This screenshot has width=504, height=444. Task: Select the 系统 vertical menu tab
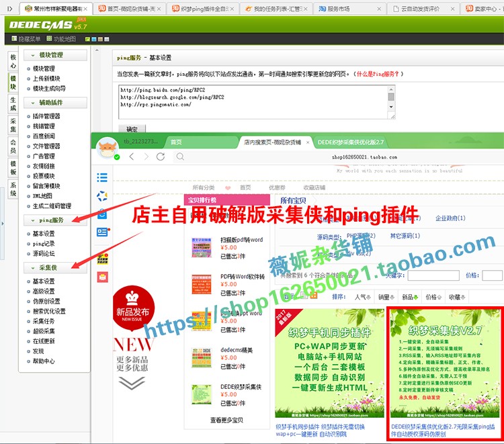[x=13, y=189]
